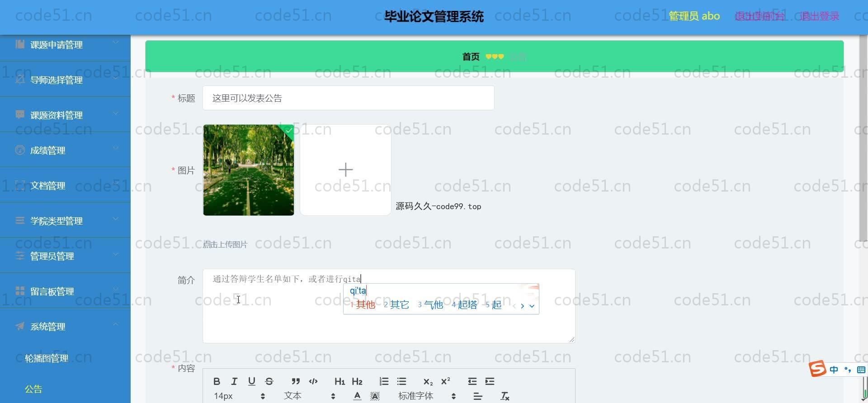
Task: Toggle Sogou Chinese/English mode 中
Action: coord(834,370)
